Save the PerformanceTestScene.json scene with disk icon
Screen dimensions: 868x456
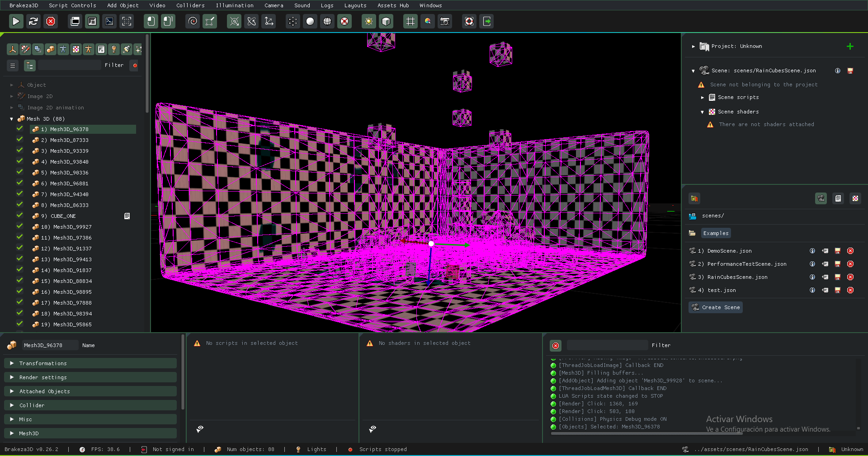[x=837, y=264]
